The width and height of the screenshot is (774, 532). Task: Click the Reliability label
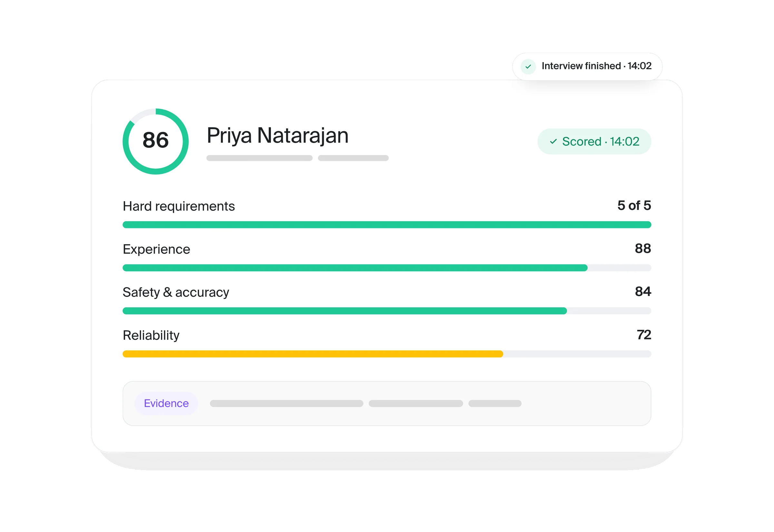click(151, 335)
